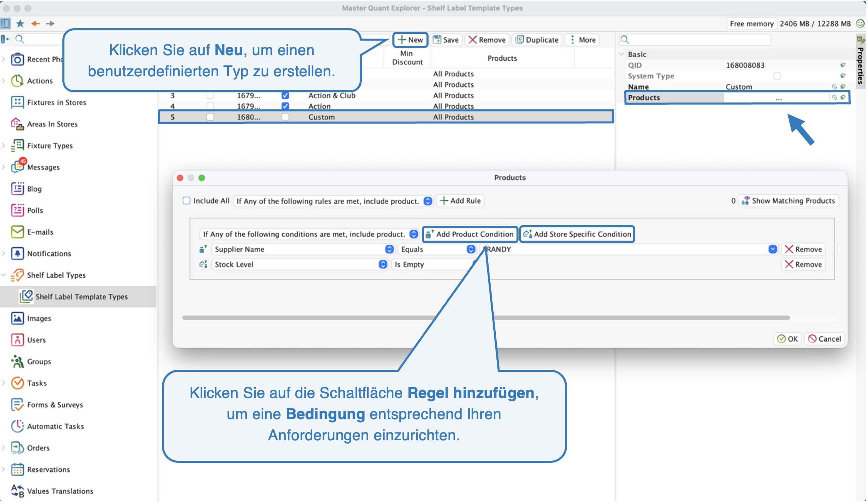Viewport: 868px width, 503px height.
Task: Check the first checkbox in Custom row
Action: [210, 117]
